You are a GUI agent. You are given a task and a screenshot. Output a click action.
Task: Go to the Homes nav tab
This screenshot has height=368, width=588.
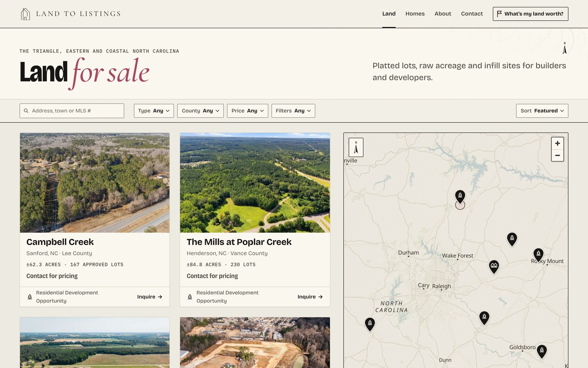coord(415,14)
